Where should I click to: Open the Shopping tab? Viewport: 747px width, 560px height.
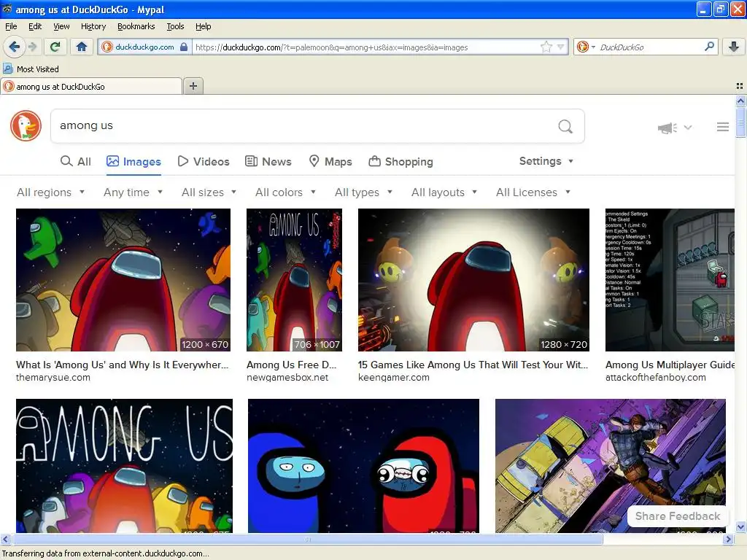point(400,161)
